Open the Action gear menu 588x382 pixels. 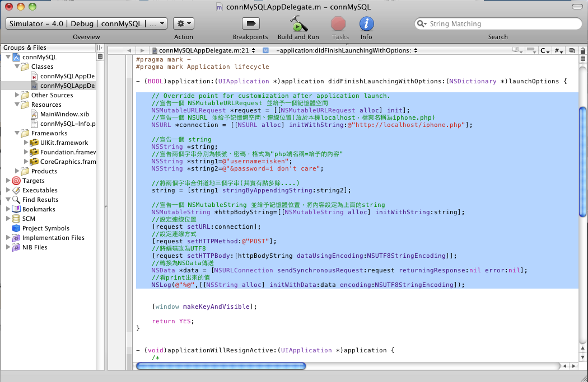(x=183, y=23)
